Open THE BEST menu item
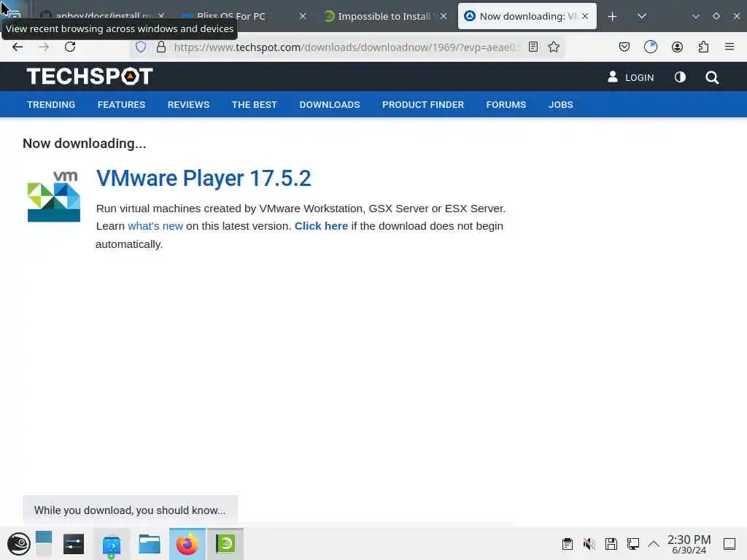747x560 pixels. [x=255, y=104]
